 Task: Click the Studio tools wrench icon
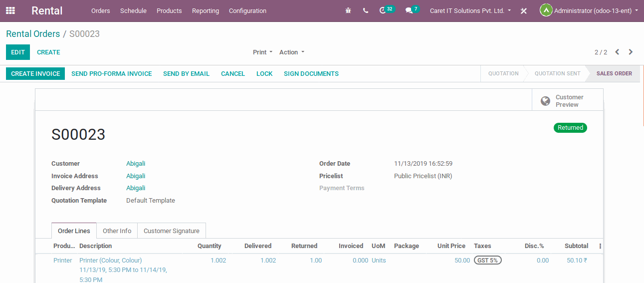click(x=524, y=10)
